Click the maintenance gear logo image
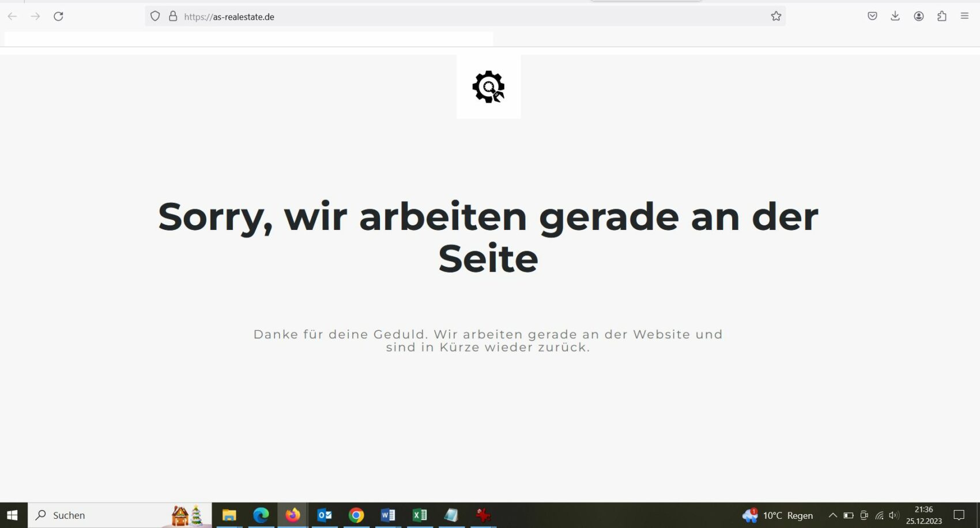The image size is (980, 528). (488, 87)
